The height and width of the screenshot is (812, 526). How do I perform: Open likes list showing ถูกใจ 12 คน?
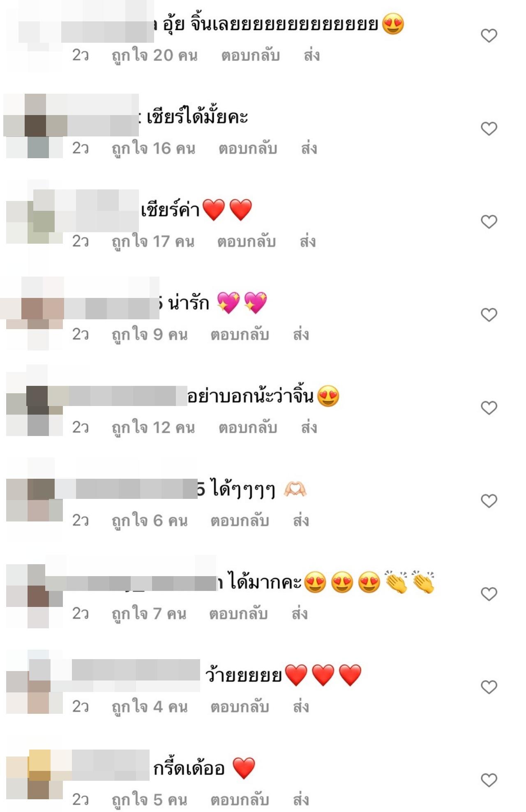[154, 428]
